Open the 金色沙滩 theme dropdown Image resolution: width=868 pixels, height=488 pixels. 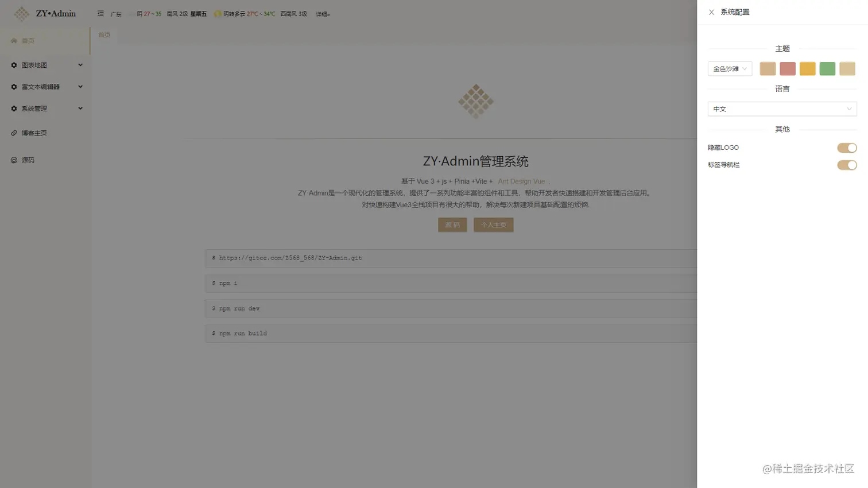[x=729, y=68]
